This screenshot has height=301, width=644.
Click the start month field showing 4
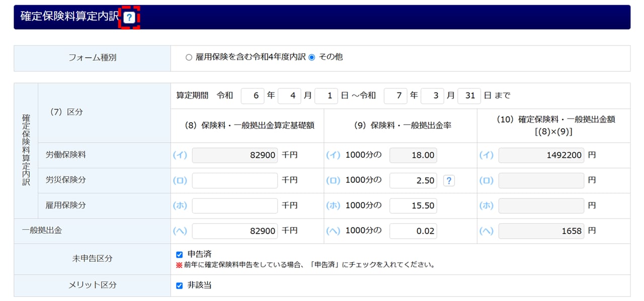[289, 95]
